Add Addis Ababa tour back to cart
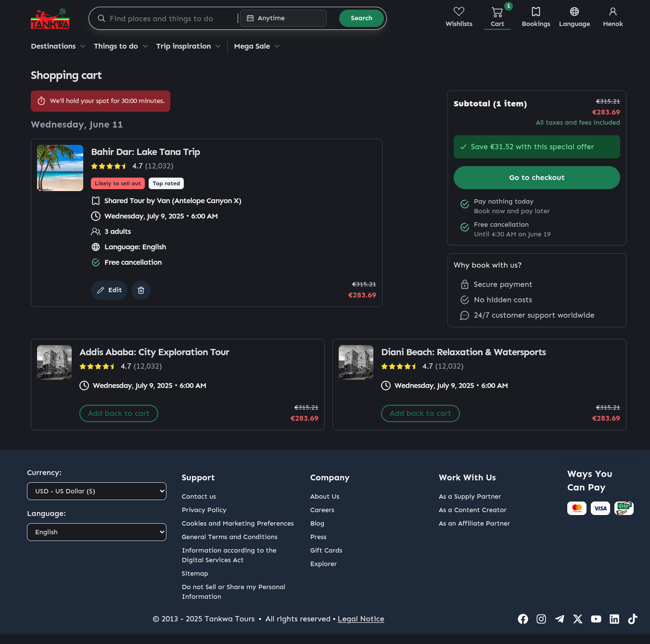Screen dimensions: 650x644 pyautogui.click(x=119, y=413)
